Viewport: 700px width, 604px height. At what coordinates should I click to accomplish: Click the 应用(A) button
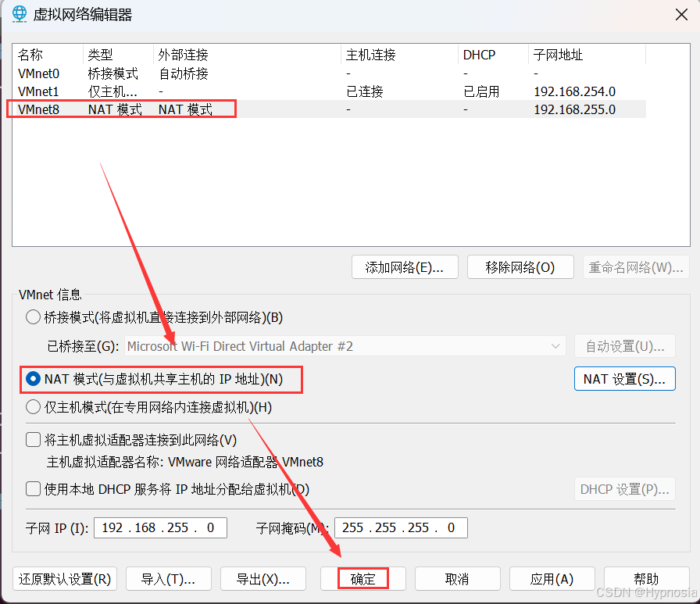pos(552,579)
